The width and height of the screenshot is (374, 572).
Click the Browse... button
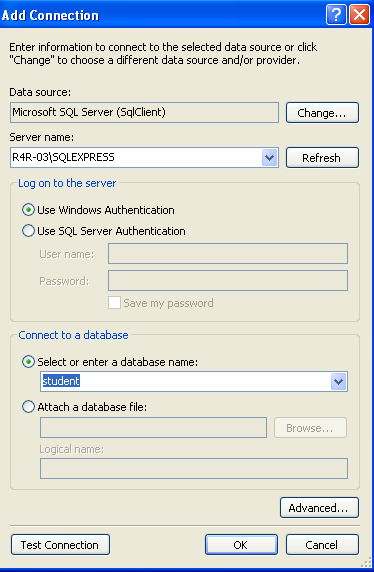pos(310,428)
